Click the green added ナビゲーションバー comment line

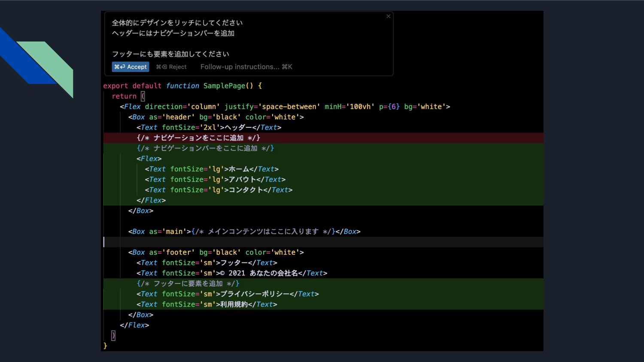click(x=205, y=148)
